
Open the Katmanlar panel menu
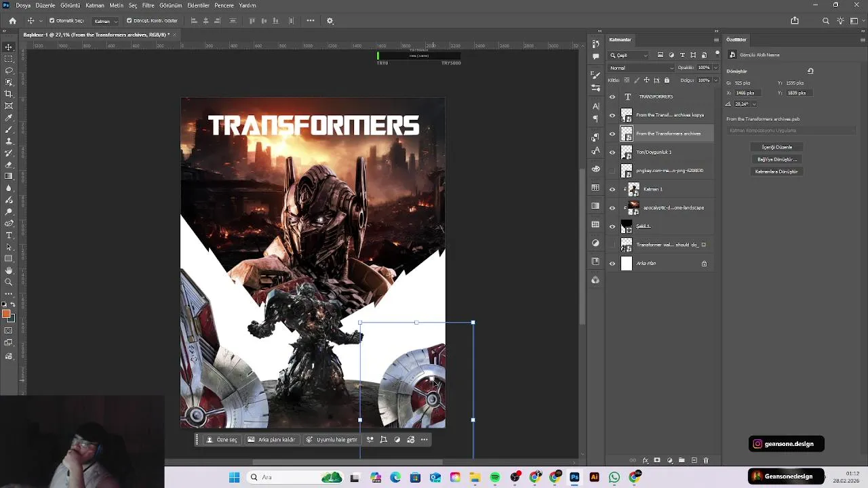coord(717,39)
